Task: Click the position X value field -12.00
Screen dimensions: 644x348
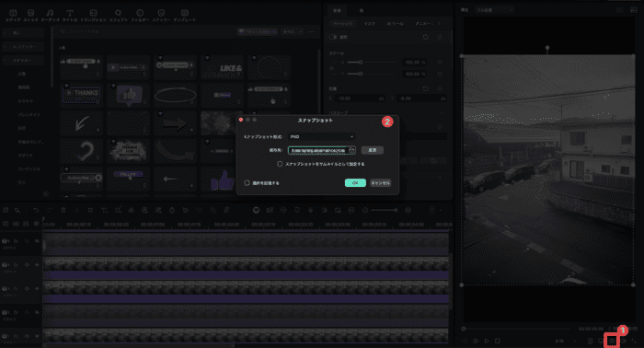Action: click(360, 99)
